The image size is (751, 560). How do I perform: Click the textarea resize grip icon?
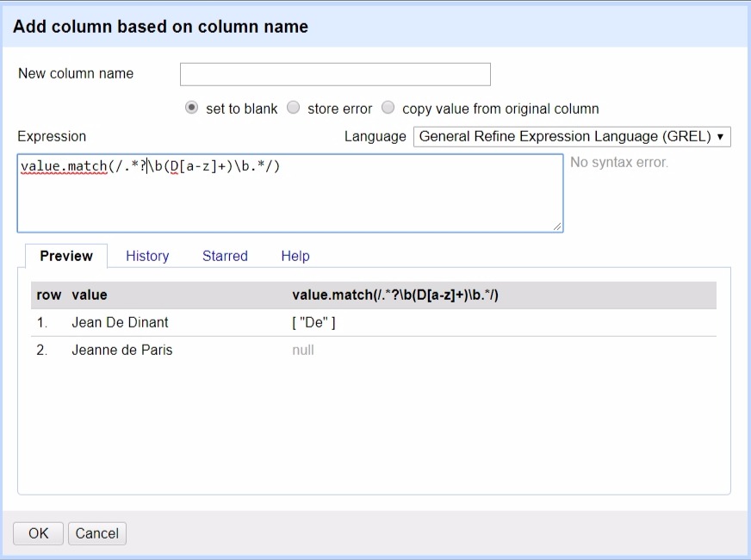click(x=557, y=225)
